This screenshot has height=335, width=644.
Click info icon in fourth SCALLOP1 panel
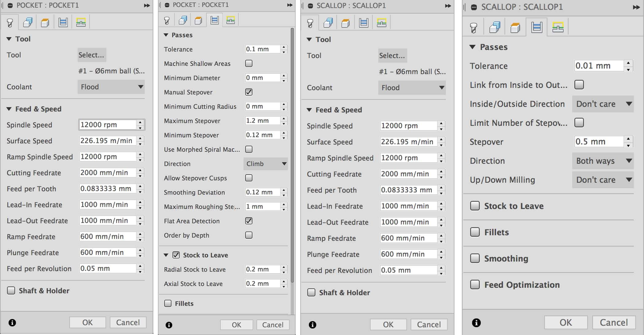(x=476, y=323)
